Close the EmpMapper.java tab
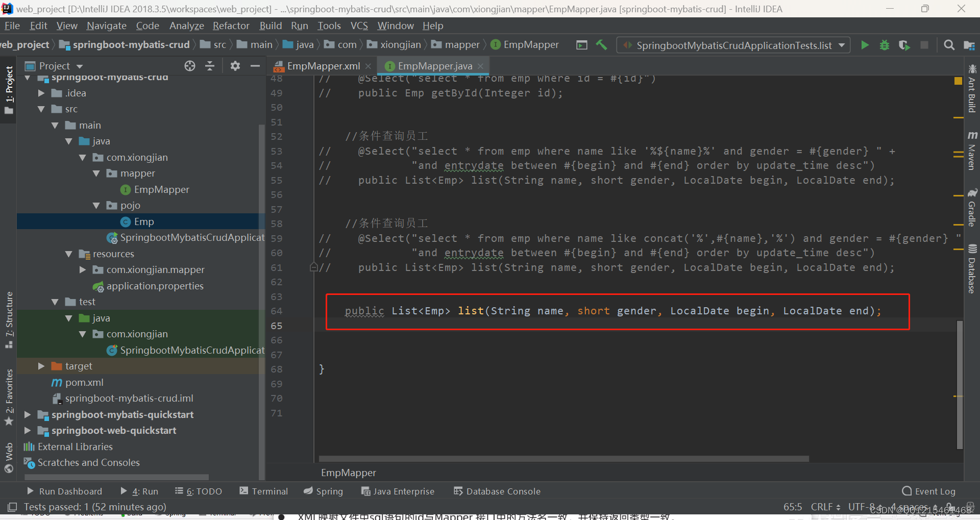The height and width of the screenshot is (520, 980). point(480,66)
